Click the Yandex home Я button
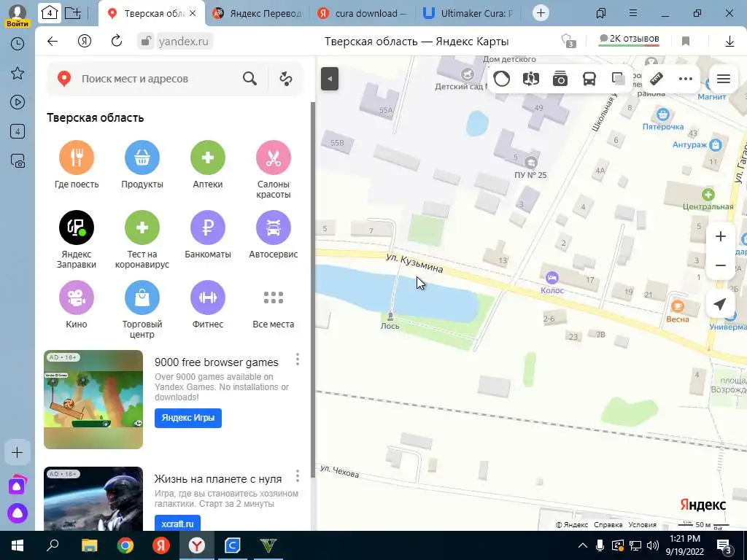The height and width of the screenshot is (560, 747). coord(85,42)
